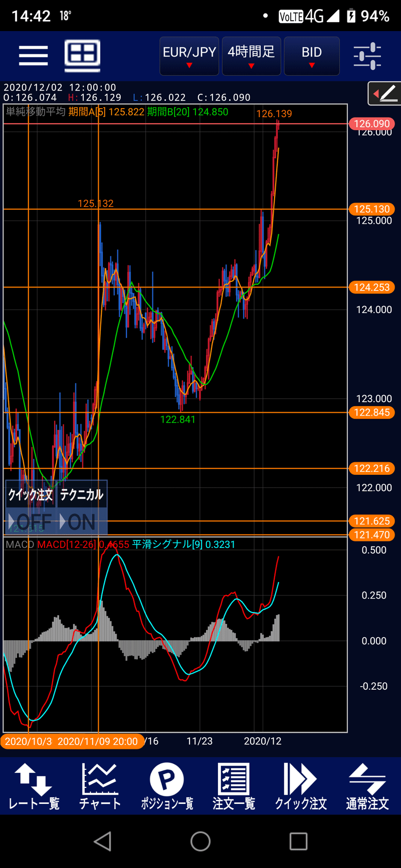The width and height of the screenshot is (401, 868).
Task: Open chart settings sliders icon
Action: (367, 56)
